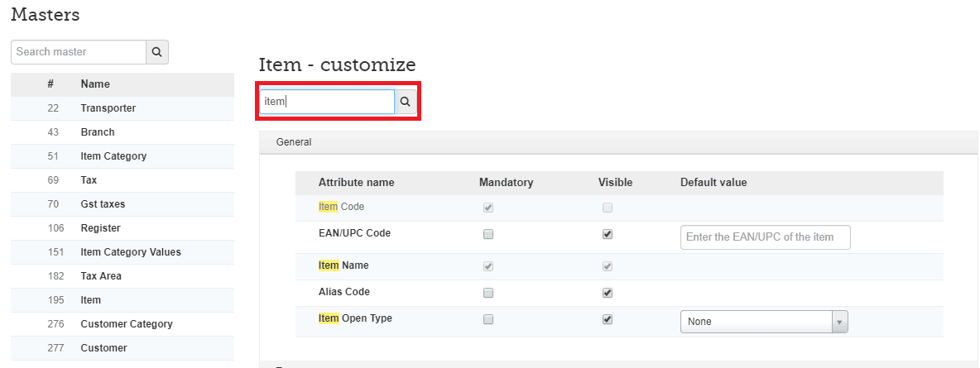Viewport: 980px width, 368px height.
Task: Toggle EAN/UPC Code mandatory checkbox
Action: (x=488, y=234)
